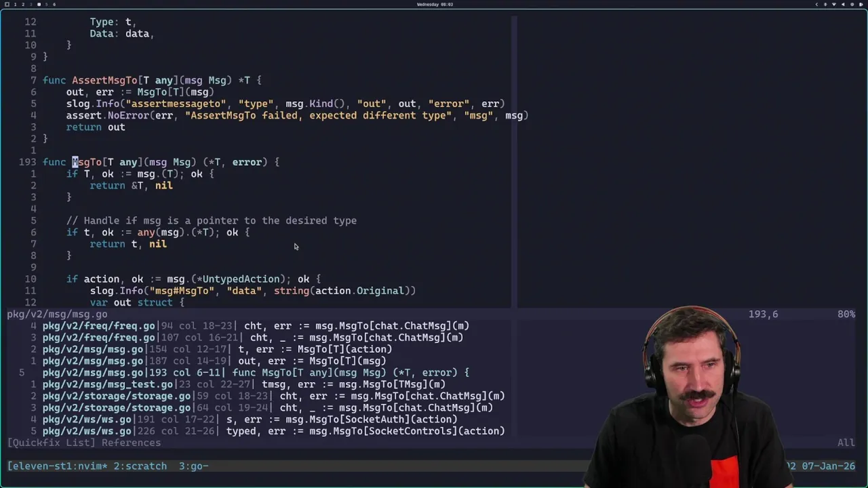Click the pkg/v2/msg/msg.go status line filename
The image size is (868, 488).
[x=57, y=314]
